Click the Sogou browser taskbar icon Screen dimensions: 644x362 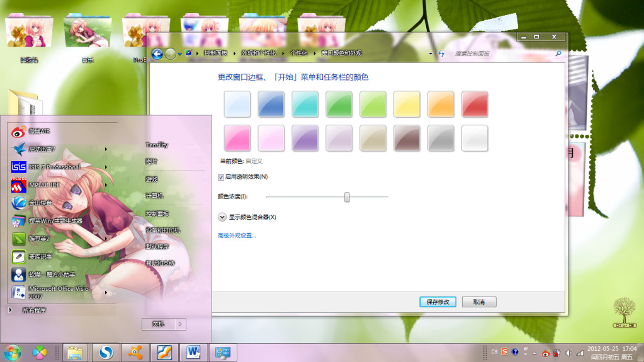pyautogui.click(x=103, y=353)
